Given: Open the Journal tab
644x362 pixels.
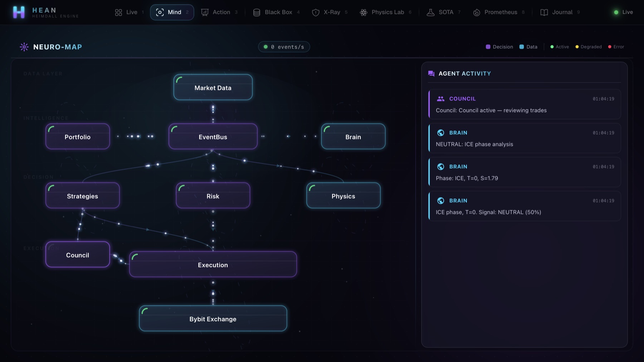Looking at the screenshot, I should click(560, 12).
